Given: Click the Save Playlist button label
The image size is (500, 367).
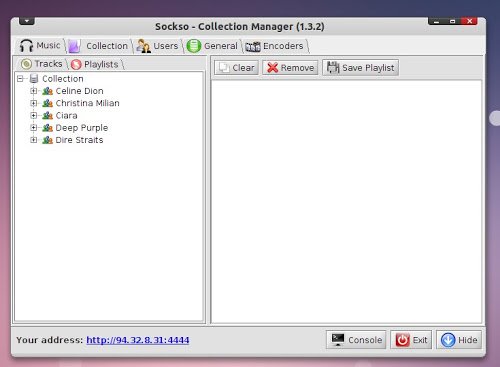Looking at the screenshot, I should (x=368, y=68).
